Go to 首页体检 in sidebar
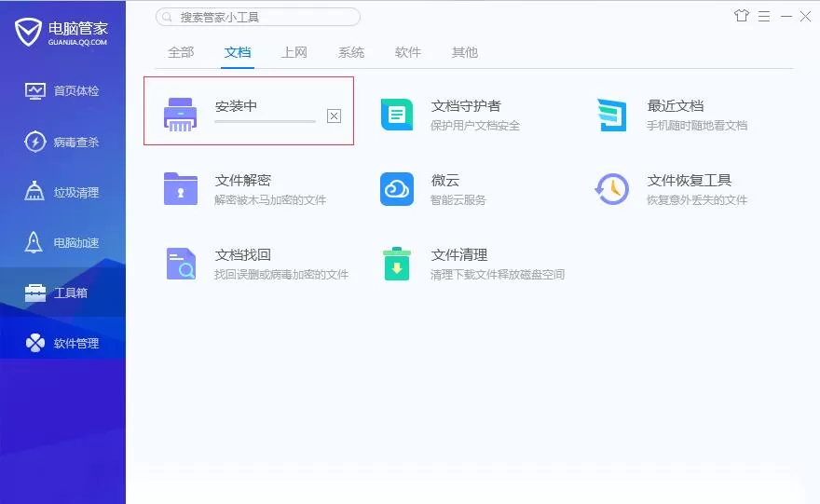 [62, 91]
